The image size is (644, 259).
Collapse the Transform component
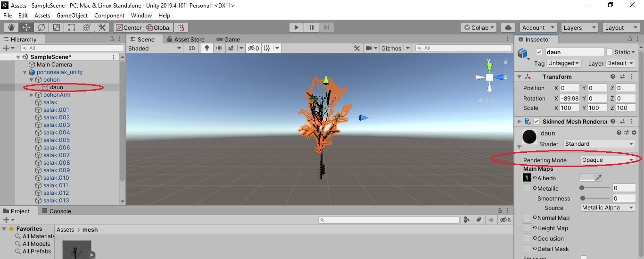click(x=519, y=76)
